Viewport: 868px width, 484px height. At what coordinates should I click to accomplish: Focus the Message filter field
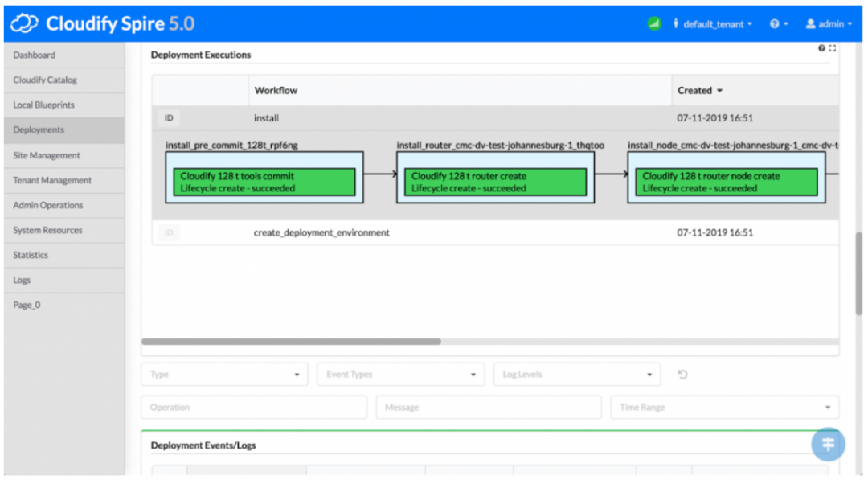coord(489,408)
